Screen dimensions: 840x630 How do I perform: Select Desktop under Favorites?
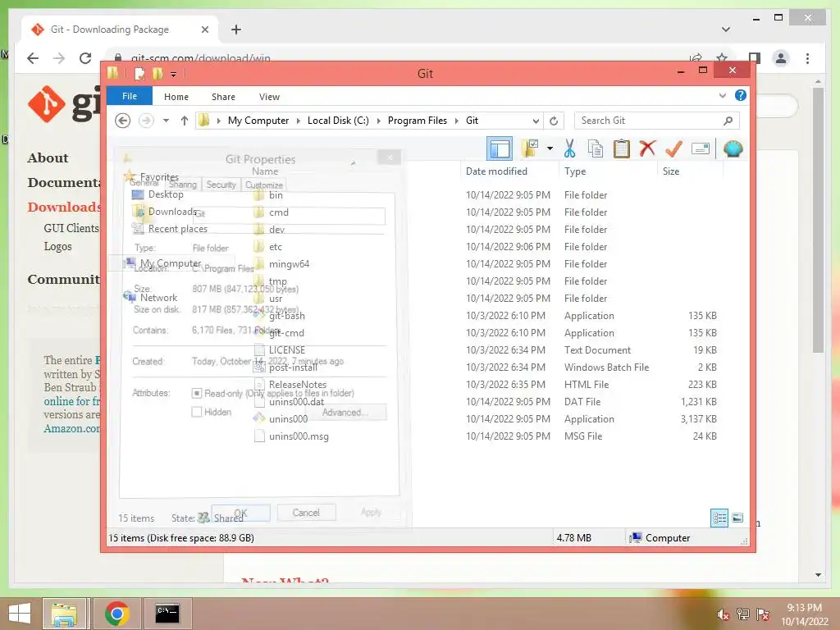click(166, 194)
